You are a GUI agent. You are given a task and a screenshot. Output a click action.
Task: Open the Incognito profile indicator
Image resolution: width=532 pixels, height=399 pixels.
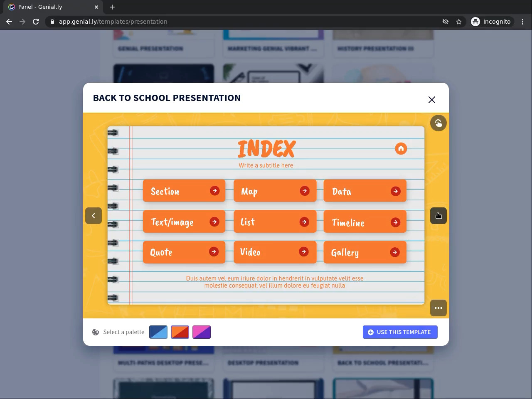(491, 22)
